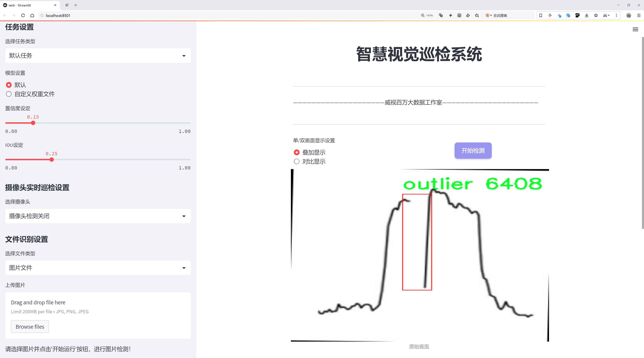Reload the page with refresh icon
644x358 pixels.
pos(23,16)
